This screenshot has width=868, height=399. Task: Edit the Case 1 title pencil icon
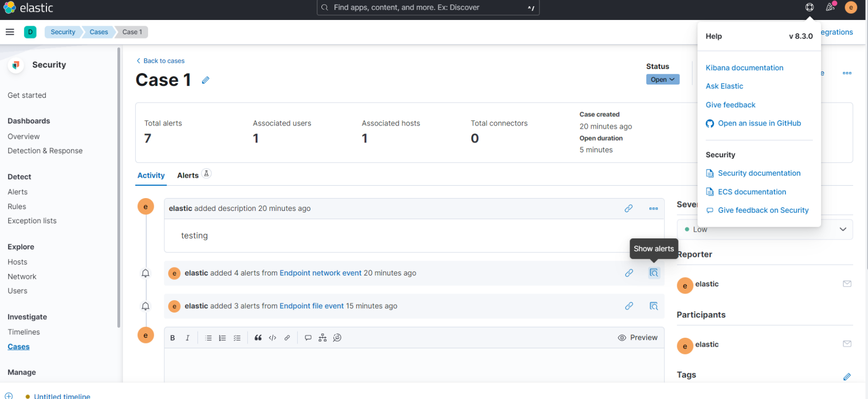tap(206, 80)
